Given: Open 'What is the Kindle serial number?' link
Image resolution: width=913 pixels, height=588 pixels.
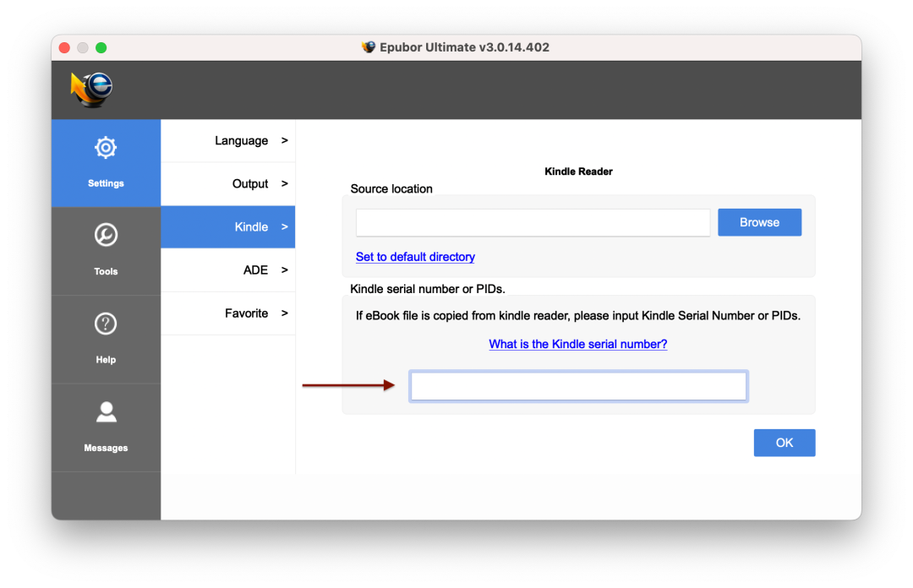Looking at the screenshot, I should point(578,344).
